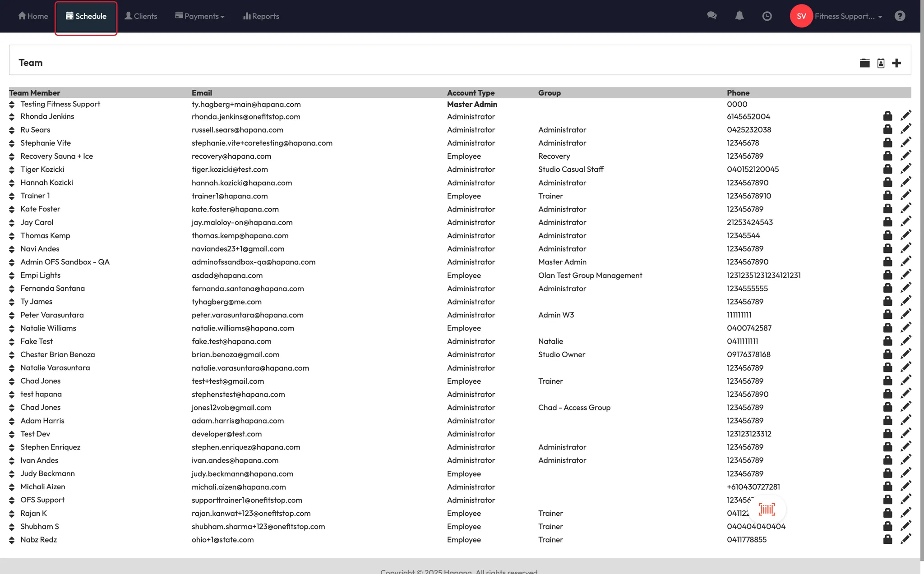
Task: Go to the Clients tab
Action: point(141,16)
